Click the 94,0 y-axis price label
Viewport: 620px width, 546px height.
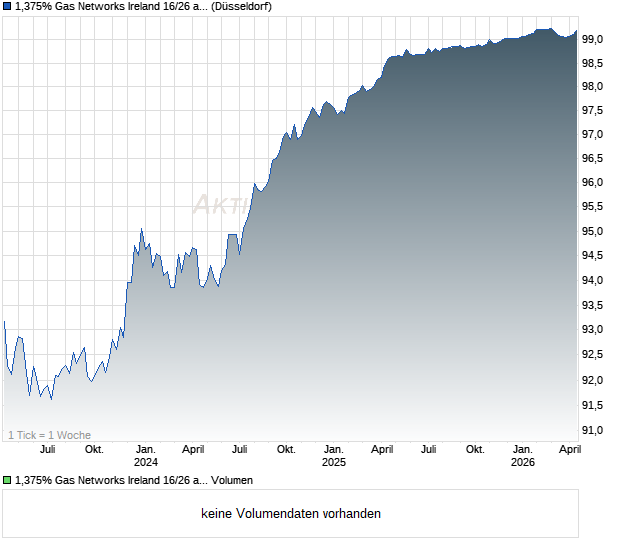[x=593, y=281]
